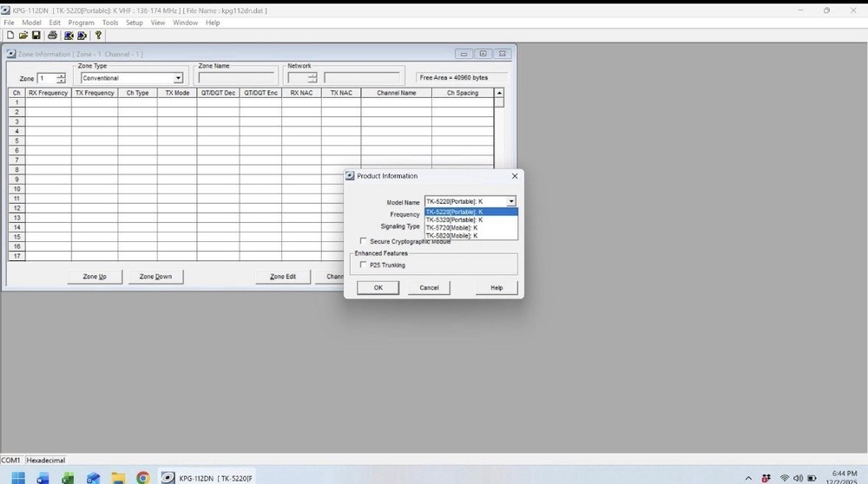Enable the Secure Cryptographic Module checkbox
The image size is (868, 484).
pos(363,241)
